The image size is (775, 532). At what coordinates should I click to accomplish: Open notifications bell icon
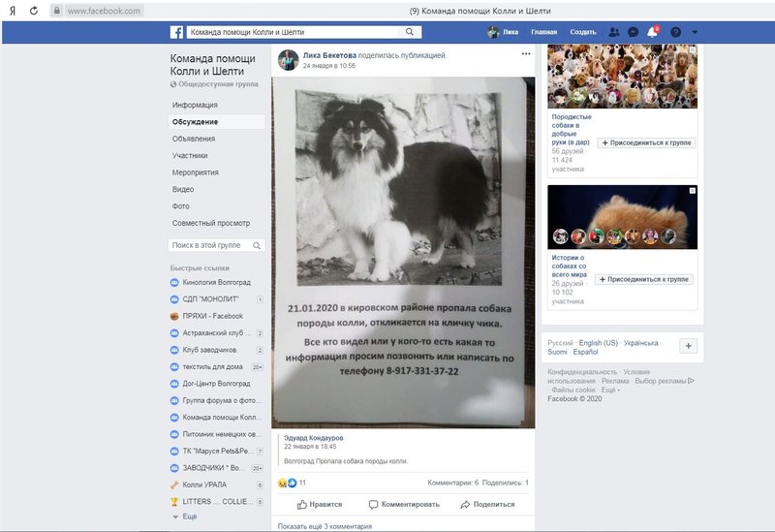(x=652, y=32)
